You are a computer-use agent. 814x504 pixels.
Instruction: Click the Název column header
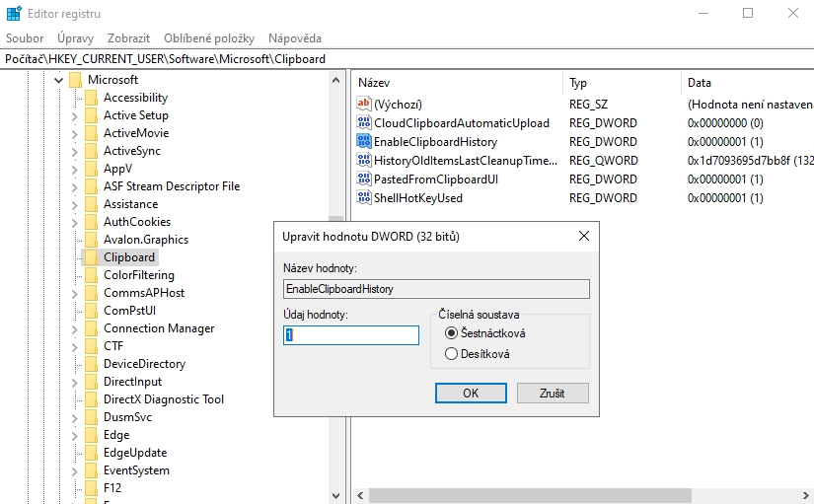[x=459, y=83]
